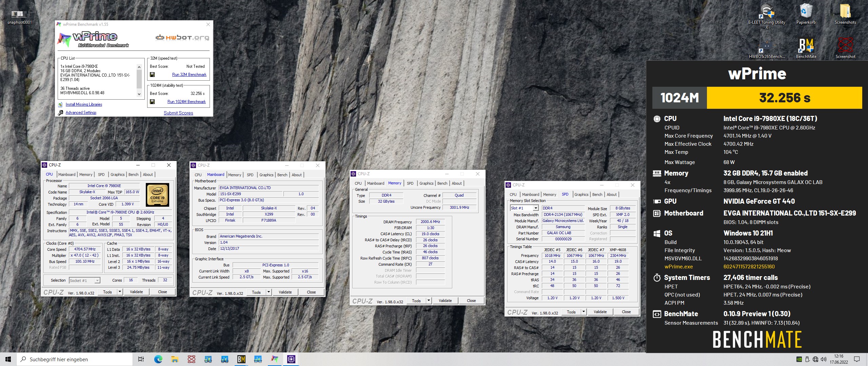Image resolution: width=868 pixels, height=366 pixels.
Task: Launch the BenchMate desktop shortcut
Action: pos(806,49)
